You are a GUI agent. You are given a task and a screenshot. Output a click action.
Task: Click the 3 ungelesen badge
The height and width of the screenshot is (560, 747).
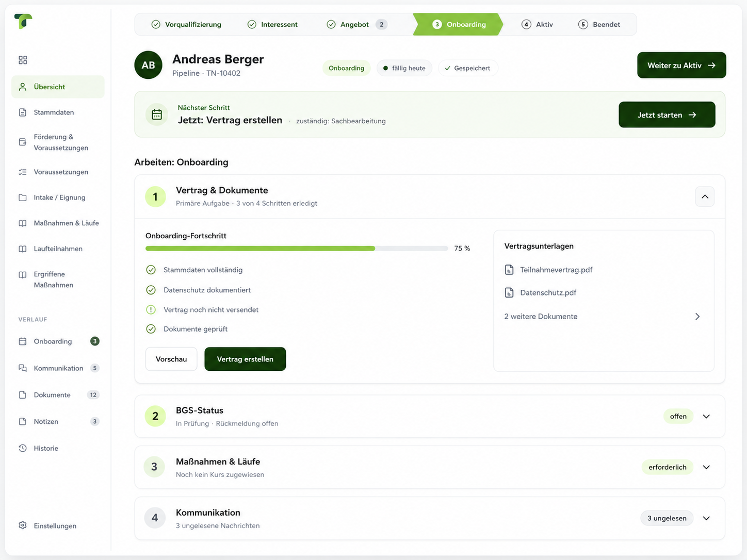[667, 518]
